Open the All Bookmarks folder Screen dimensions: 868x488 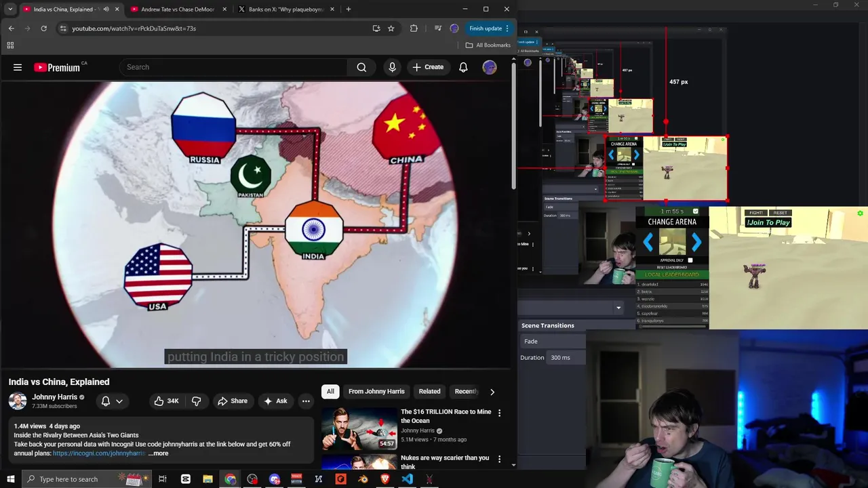pos(488,45)
